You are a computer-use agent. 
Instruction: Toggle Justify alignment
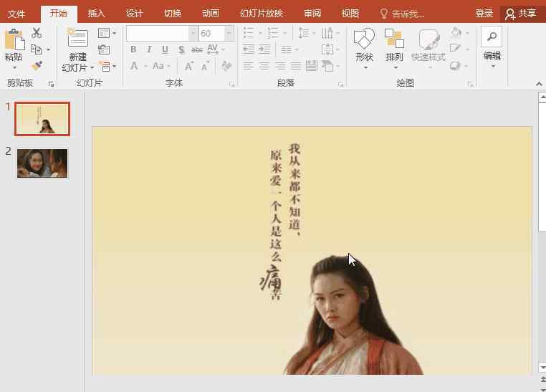click(296, 66)
